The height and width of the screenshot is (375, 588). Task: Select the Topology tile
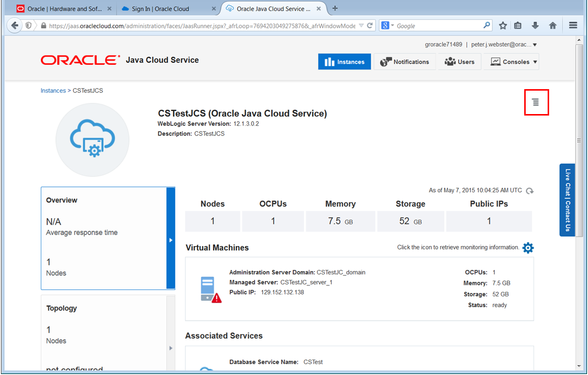(108, 333)
